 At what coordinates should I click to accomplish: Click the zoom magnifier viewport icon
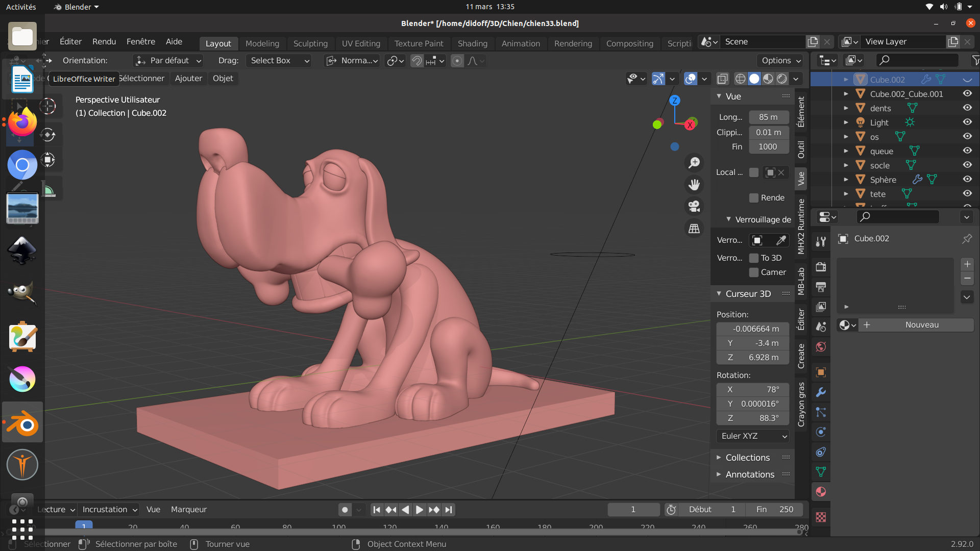[694, 163]
